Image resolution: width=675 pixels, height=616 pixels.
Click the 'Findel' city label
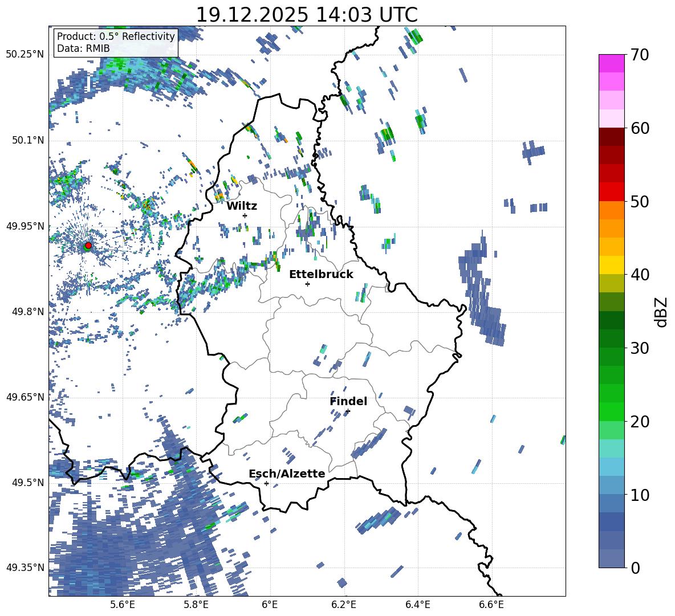pyautogui.click(x=348, y=401)
